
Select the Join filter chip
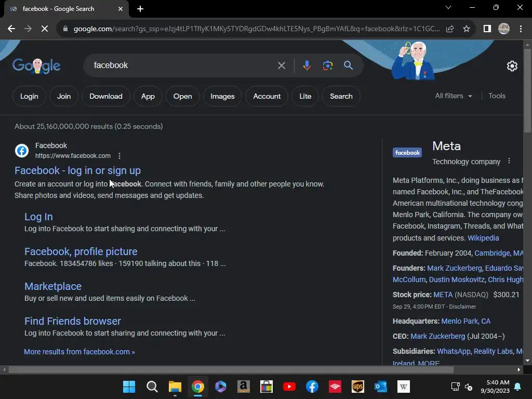pyautogui.click(x=64, y=96)
